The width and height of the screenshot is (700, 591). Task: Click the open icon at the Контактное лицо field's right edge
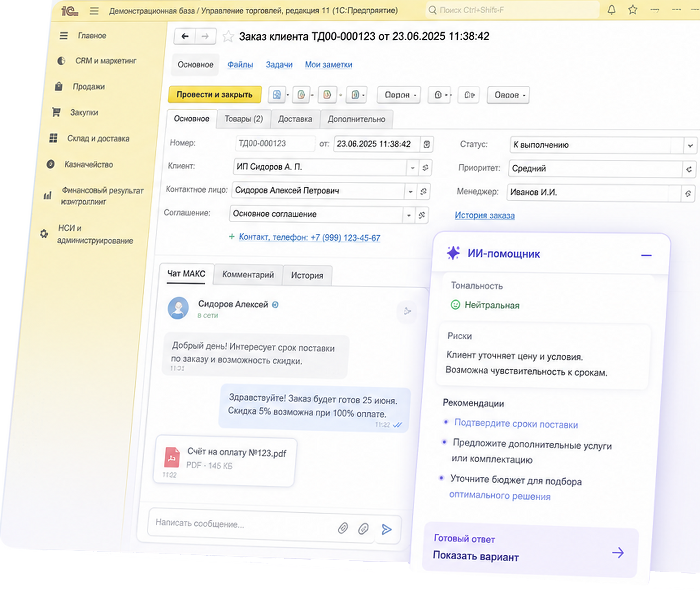pos(424,191)
